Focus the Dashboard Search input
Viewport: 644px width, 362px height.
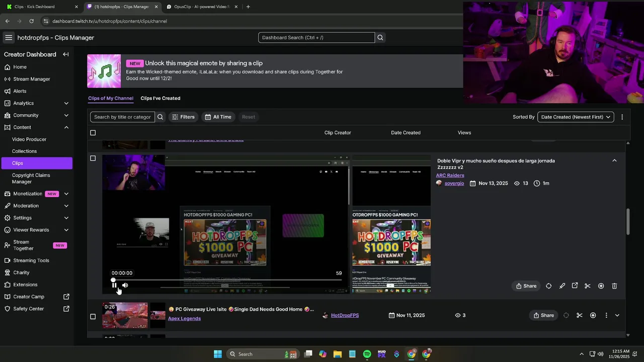pos(316,38)
